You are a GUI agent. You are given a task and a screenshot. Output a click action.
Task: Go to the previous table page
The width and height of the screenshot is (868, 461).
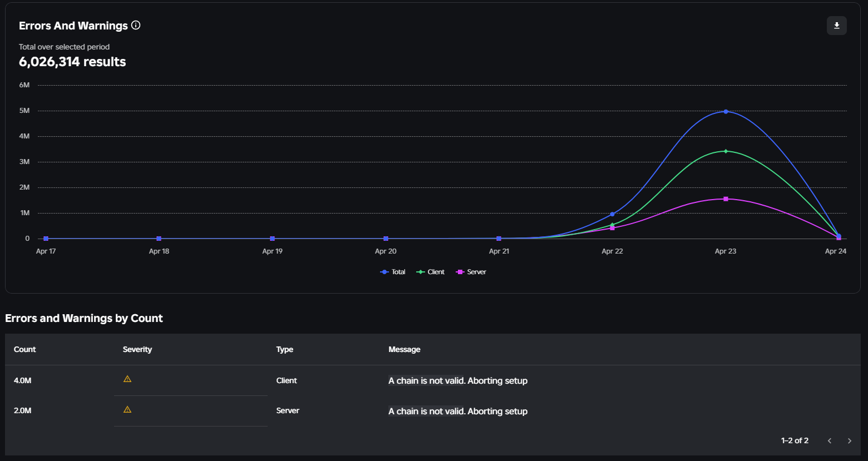[830, 440]
